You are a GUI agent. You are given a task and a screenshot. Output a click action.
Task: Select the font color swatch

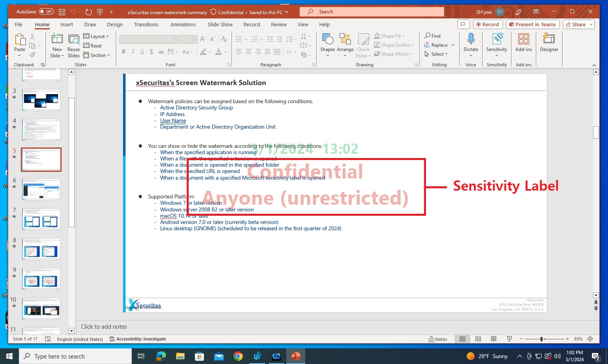tap(218, 51)
